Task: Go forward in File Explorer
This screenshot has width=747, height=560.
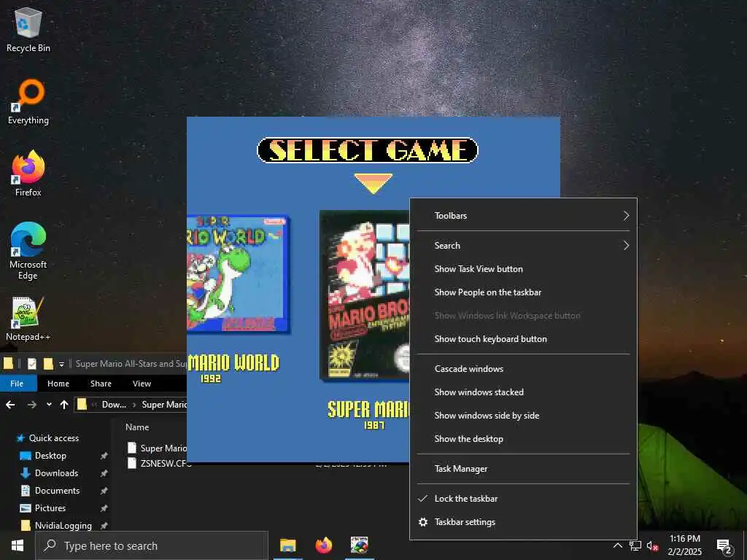Action: coord(32,405)
